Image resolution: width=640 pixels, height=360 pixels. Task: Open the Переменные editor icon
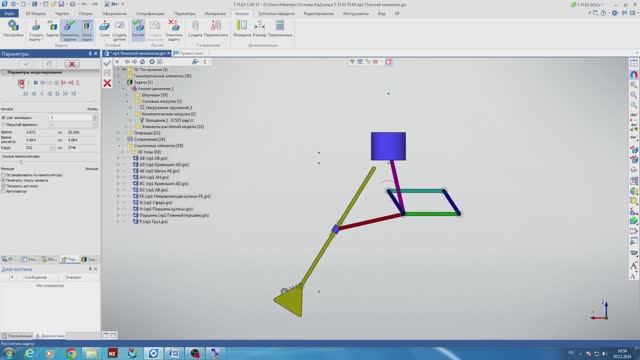coord(280,29)
